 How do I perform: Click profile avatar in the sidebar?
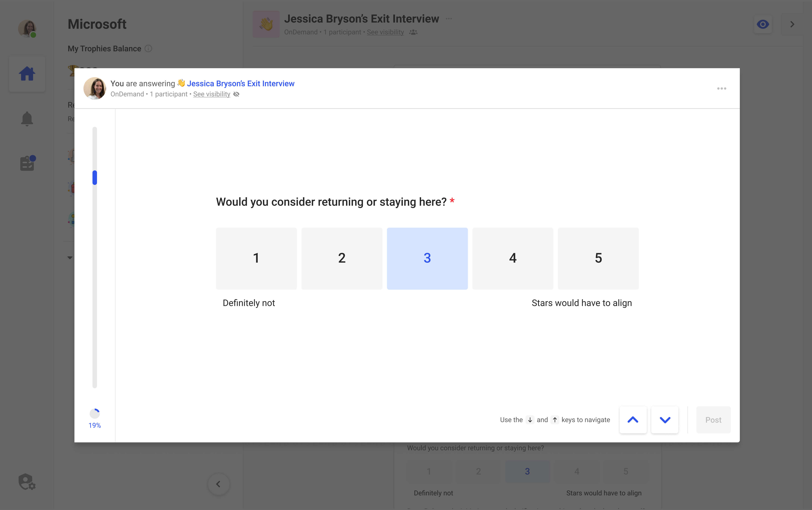27,28
